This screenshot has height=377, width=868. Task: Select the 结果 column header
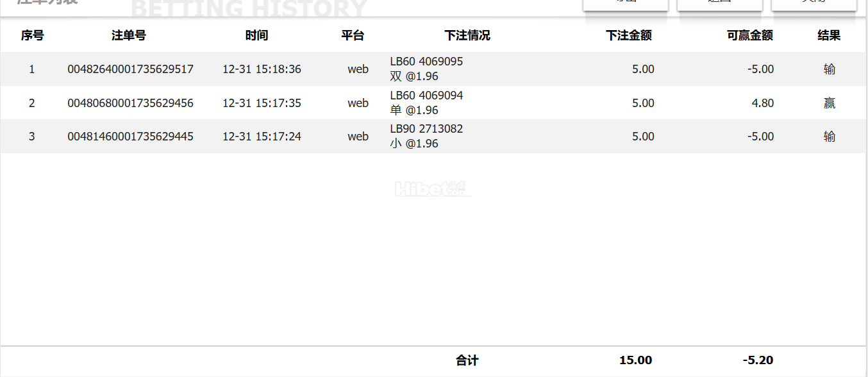[x=829, y=36]
